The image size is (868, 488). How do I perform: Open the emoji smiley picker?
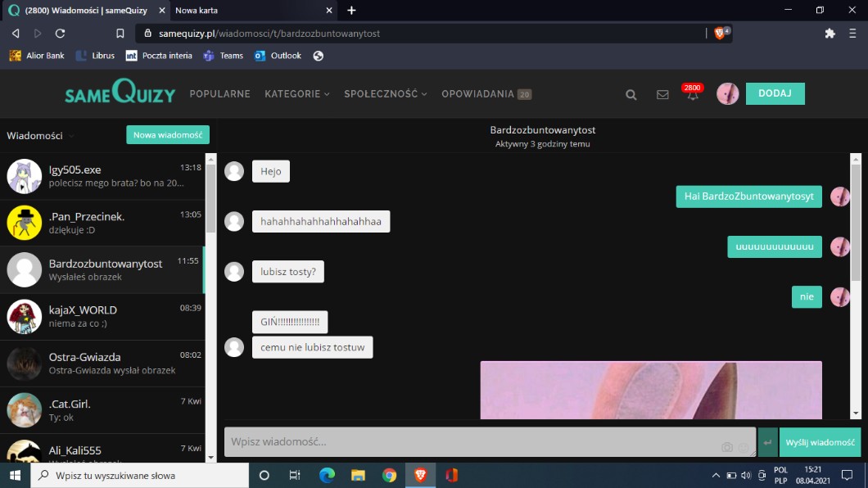[744, 447]
